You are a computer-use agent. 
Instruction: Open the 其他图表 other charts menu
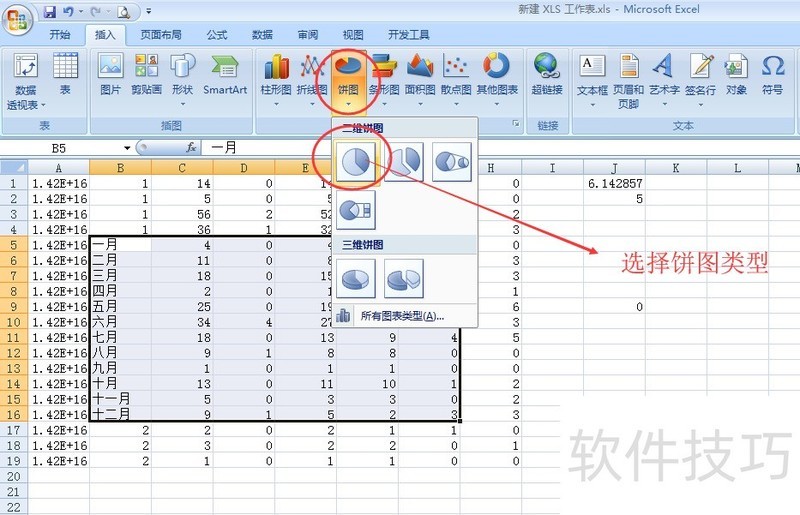point(497,81)
